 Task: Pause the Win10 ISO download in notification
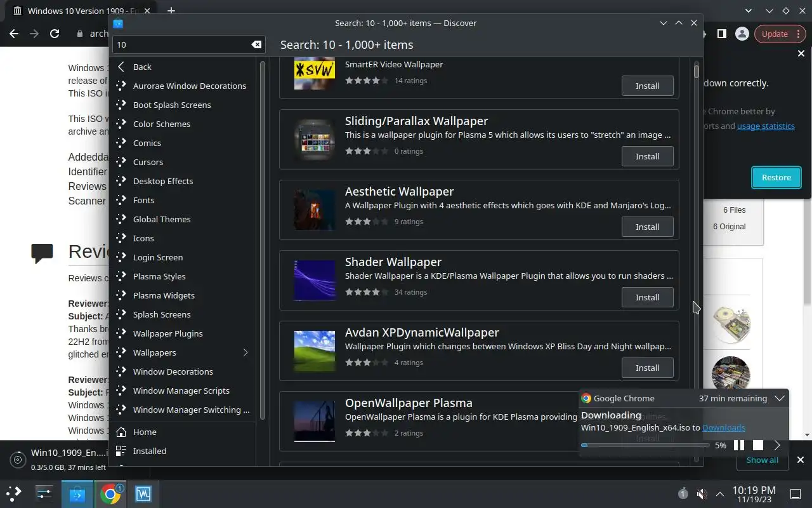[739, 445]
